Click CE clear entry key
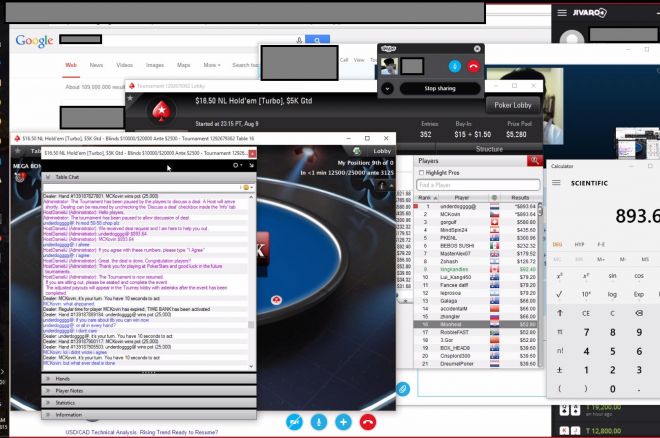Image resolution: width=660 pixels, height=438 pixels. 586,313
